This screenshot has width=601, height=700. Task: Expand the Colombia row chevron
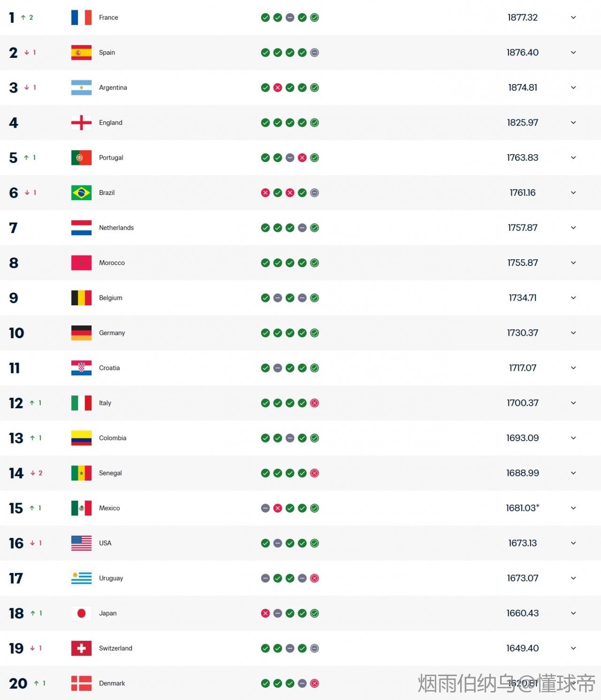[x=573, y=438]
